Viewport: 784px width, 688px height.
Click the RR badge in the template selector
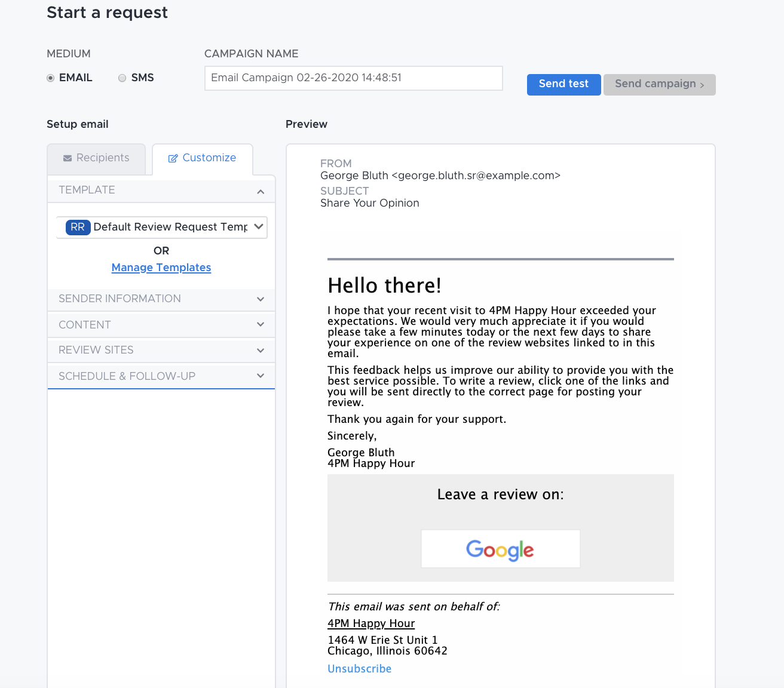tap(77, 227)
